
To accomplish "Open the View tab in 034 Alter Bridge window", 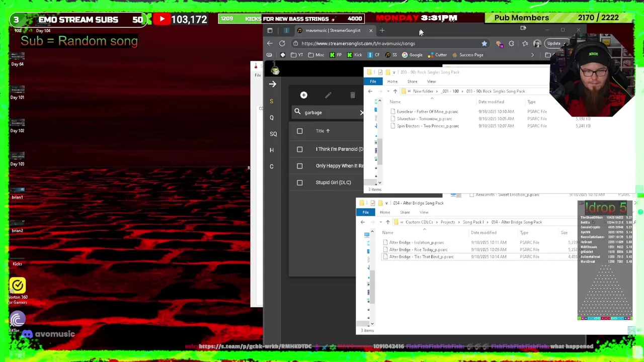I will pyautogui.click(x=424, y=212).
